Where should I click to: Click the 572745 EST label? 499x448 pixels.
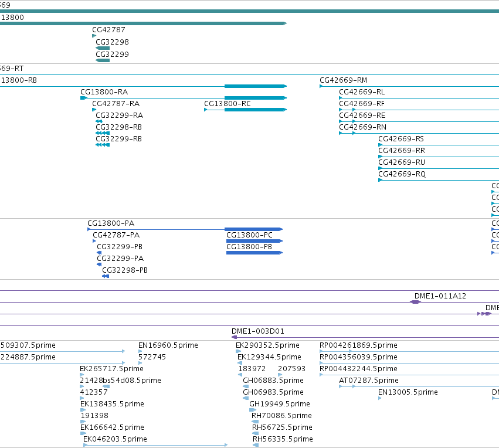(152, 357)
